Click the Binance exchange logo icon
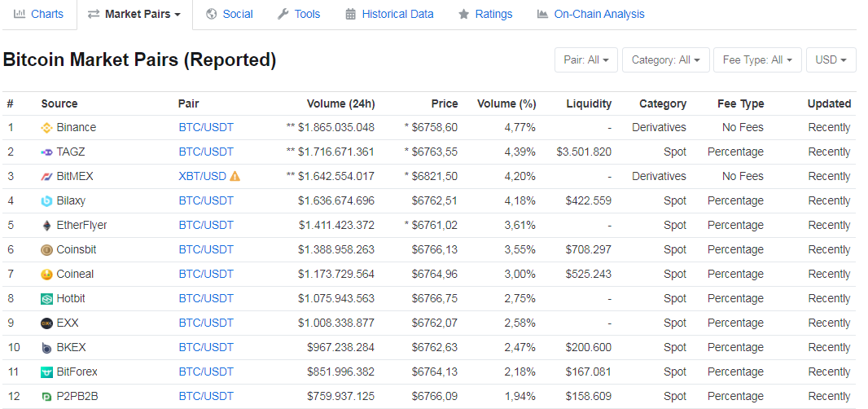The image size is (868, 409). [47, 128]
